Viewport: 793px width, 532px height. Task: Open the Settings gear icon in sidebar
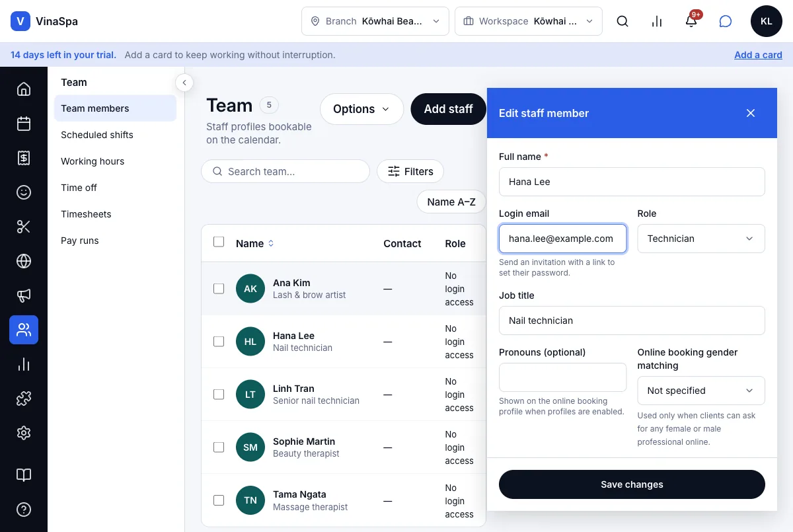coord(24,433)
